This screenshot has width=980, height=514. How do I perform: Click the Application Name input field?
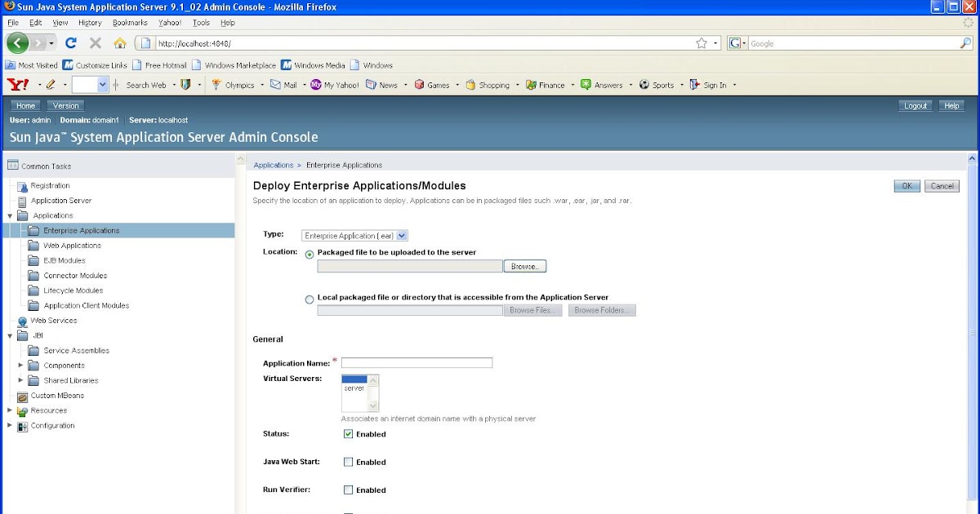(x=416, y=362)
